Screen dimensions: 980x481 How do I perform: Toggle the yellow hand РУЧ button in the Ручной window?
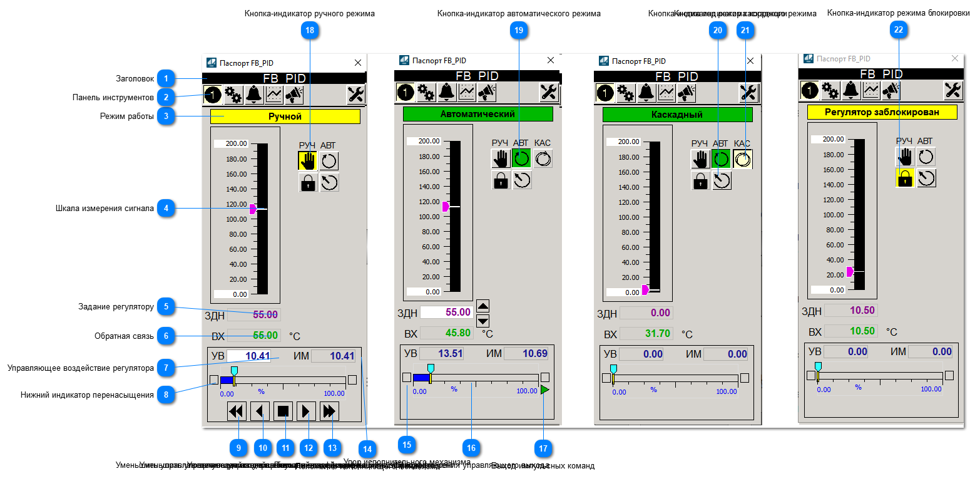308,161
